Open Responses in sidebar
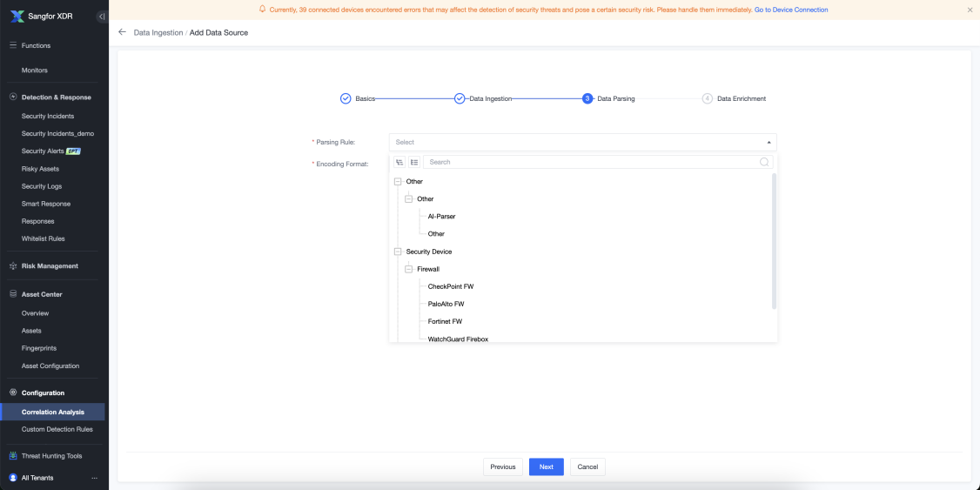980x490 pixels. tap(37, 221)
